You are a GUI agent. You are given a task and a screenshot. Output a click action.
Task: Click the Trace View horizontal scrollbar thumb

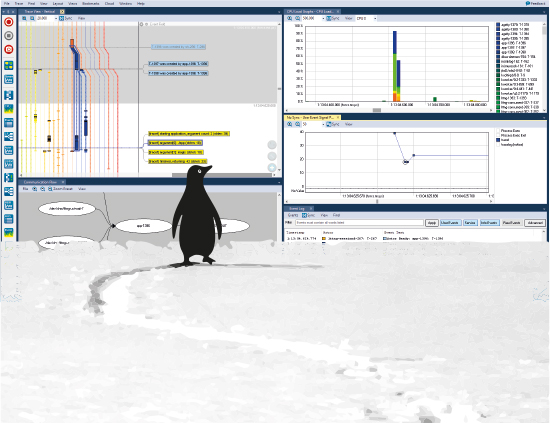(222, 175)
